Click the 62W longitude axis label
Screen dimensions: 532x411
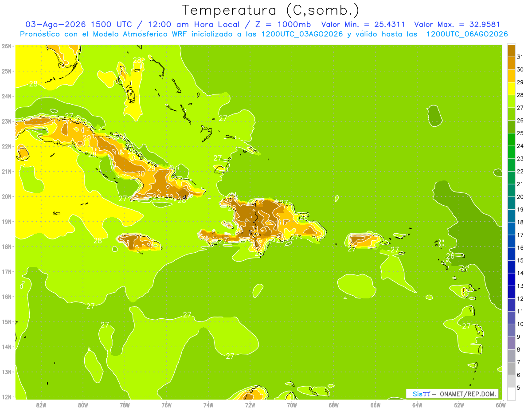pos(459,405)
